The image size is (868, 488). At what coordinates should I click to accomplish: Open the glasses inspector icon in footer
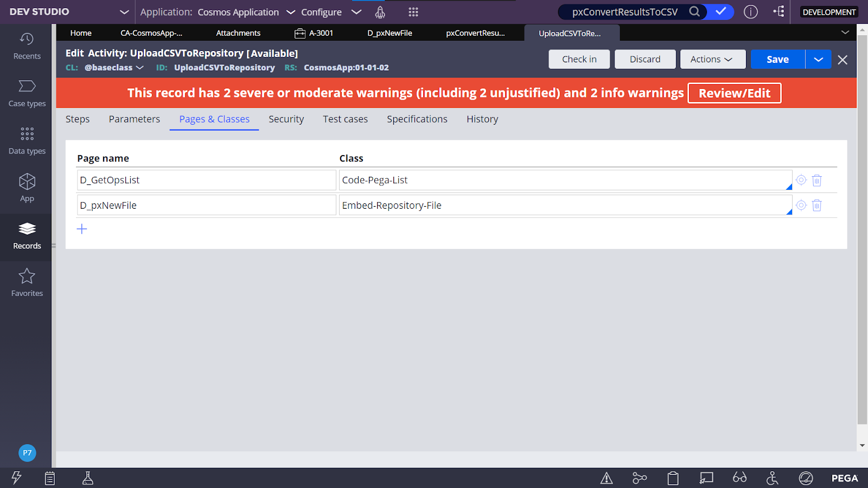pyautogui.click(x=739, y=478)
